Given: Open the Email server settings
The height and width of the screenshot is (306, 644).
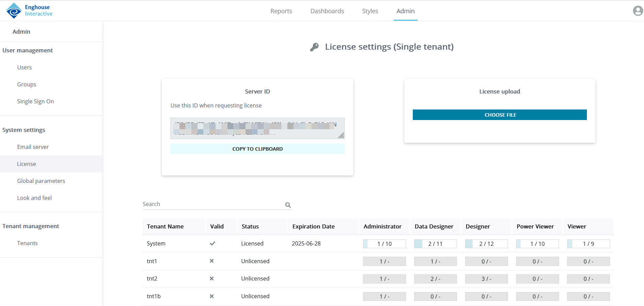Looking at the screenshot, I should pyautogui.click(x=33, y=147).
